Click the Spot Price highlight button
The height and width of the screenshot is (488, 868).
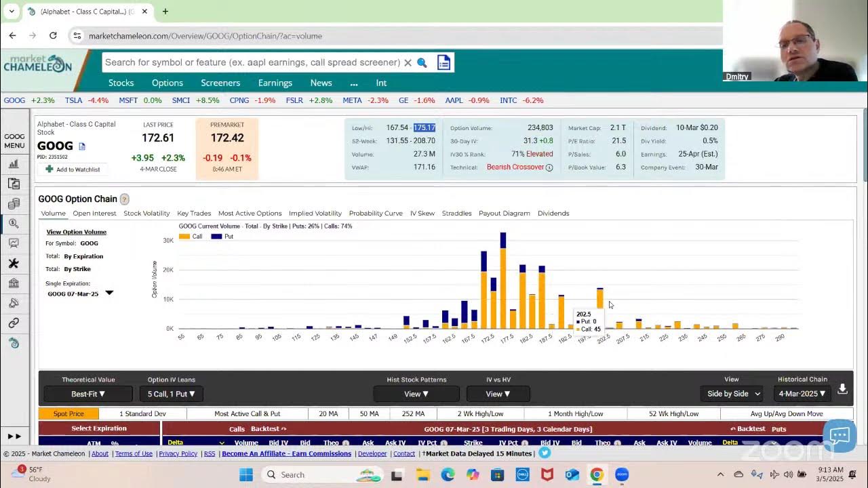coord(68,413)
